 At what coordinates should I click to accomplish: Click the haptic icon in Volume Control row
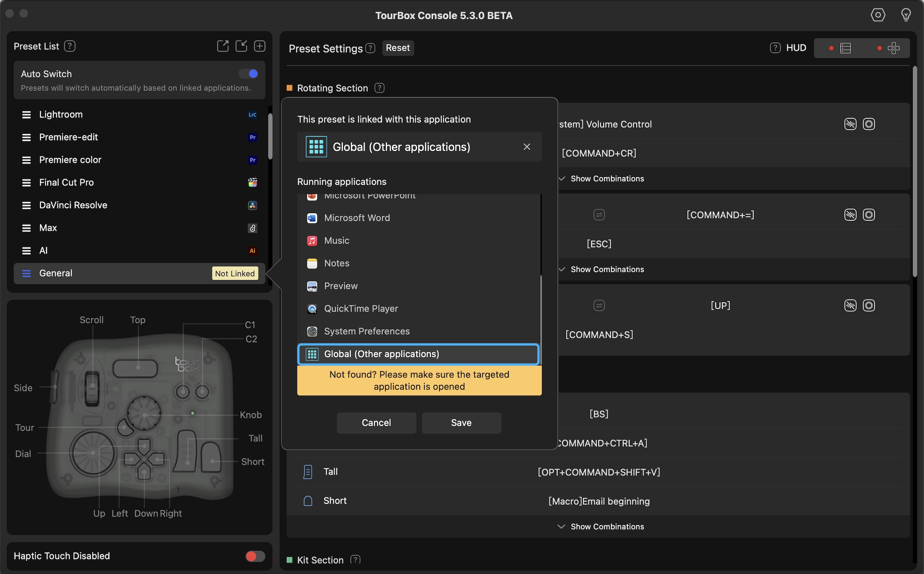(850, 124)
